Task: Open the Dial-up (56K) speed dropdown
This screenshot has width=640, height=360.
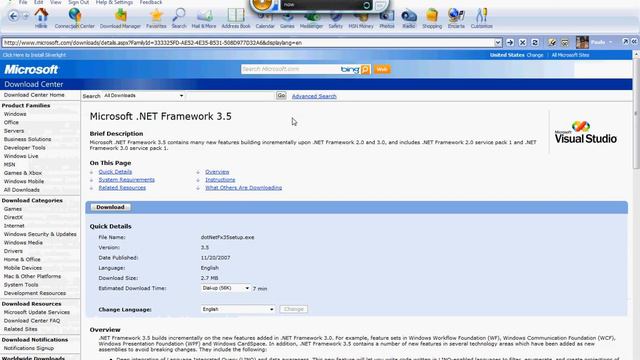Action: click(225, 288)
